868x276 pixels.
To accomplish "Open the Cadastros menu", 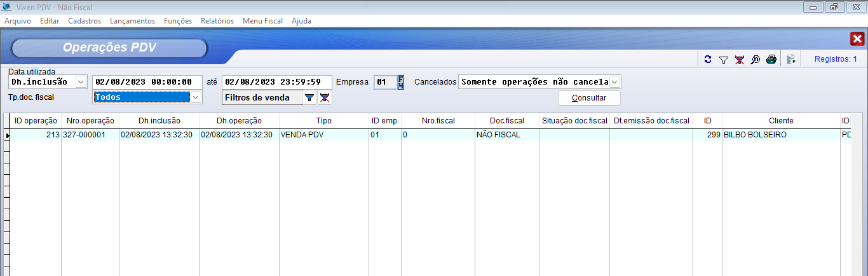I will tap(85, 21).
